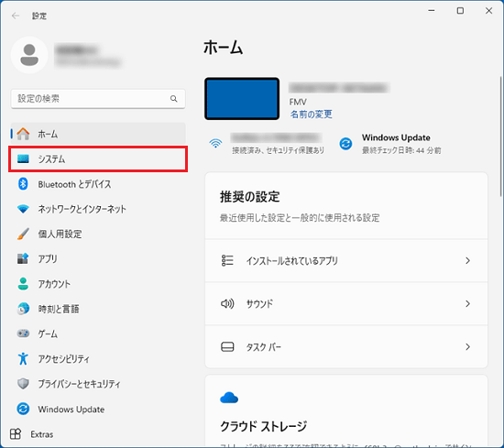Click 名前の変更 link
The height and width of the screenshot is (448, 504).
tap(312, 115)
